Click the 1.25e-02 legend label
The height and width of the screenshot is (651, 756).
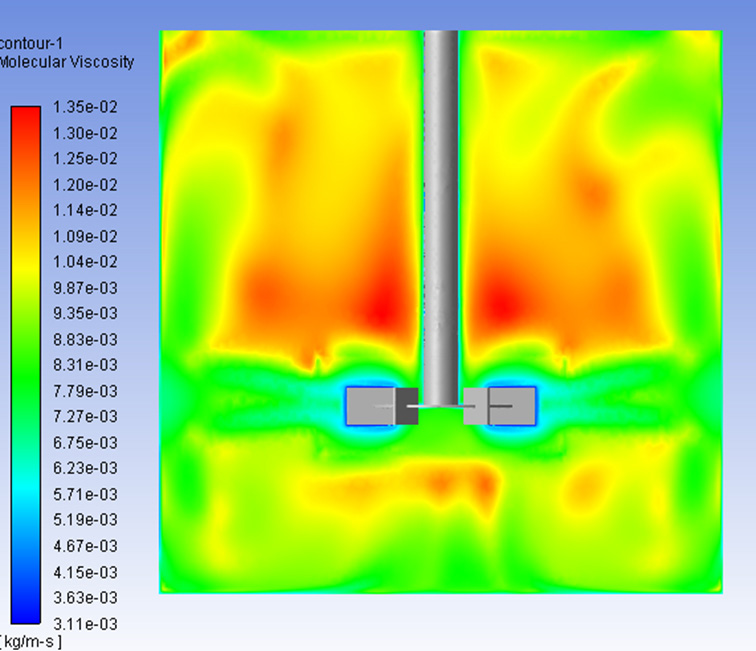pos(85,159)
